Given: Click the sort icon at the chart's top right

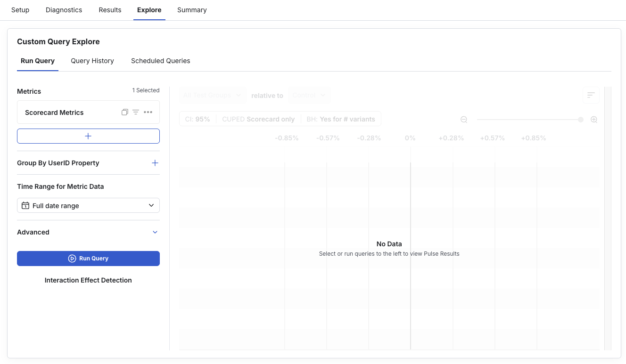Looking at the screenshot, I should click(x=591, y=95).
